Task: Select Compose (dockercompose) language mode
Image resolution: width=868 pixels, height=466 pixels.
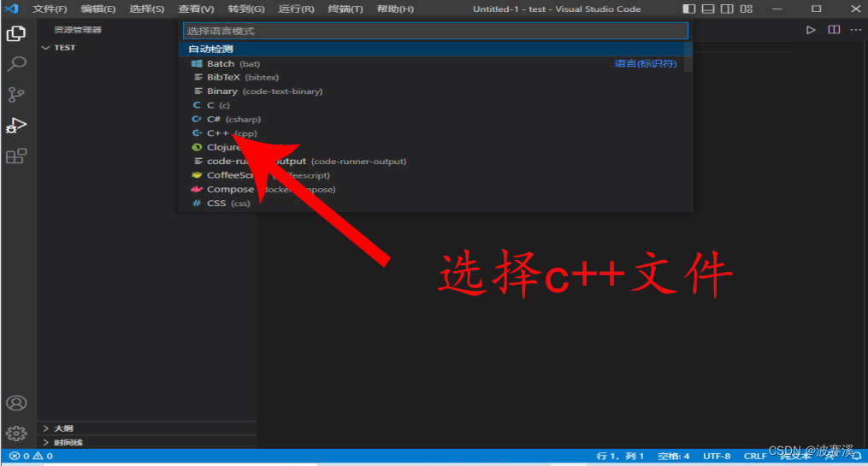Action: [x=435, y=189]
